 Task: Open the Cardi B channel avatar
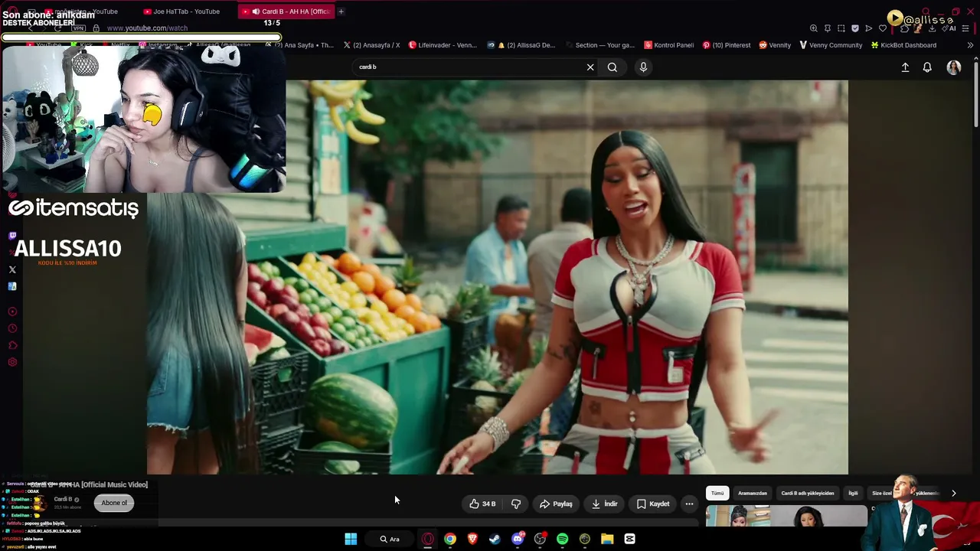[x=38, y=502]
